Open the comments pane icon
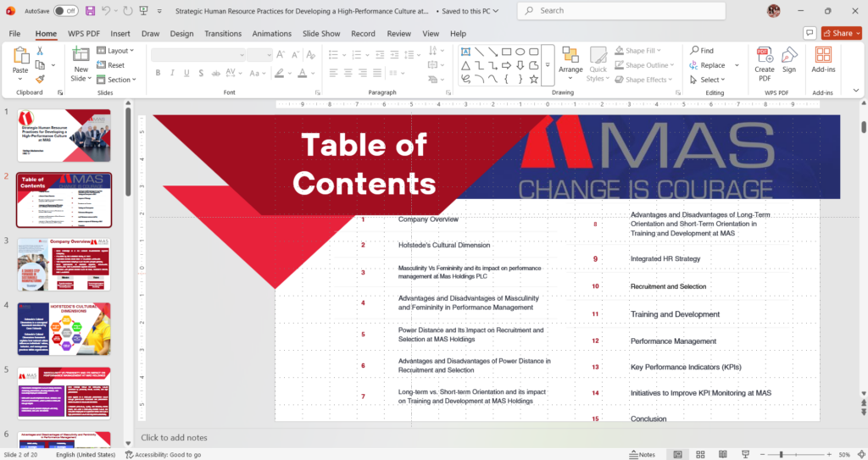The width and height of the screenshot is (868, 460). coord(810,33)
